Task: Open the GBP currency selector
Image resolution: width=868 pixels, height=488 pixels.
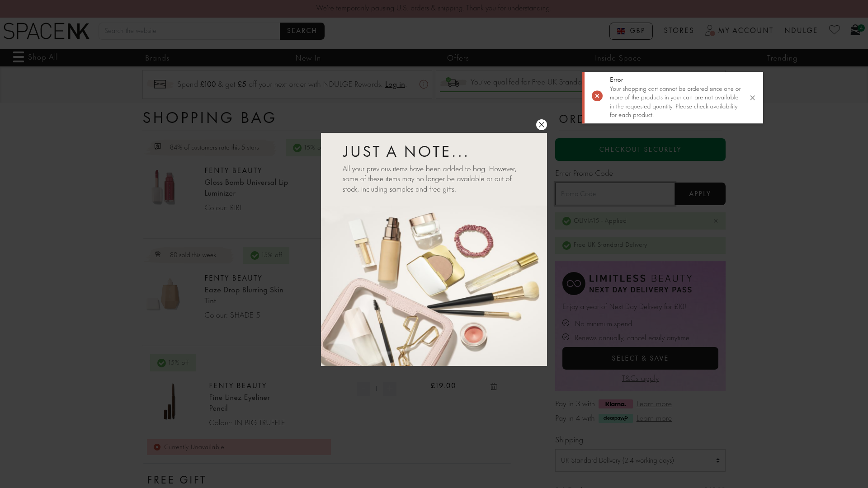Action: 631,31
